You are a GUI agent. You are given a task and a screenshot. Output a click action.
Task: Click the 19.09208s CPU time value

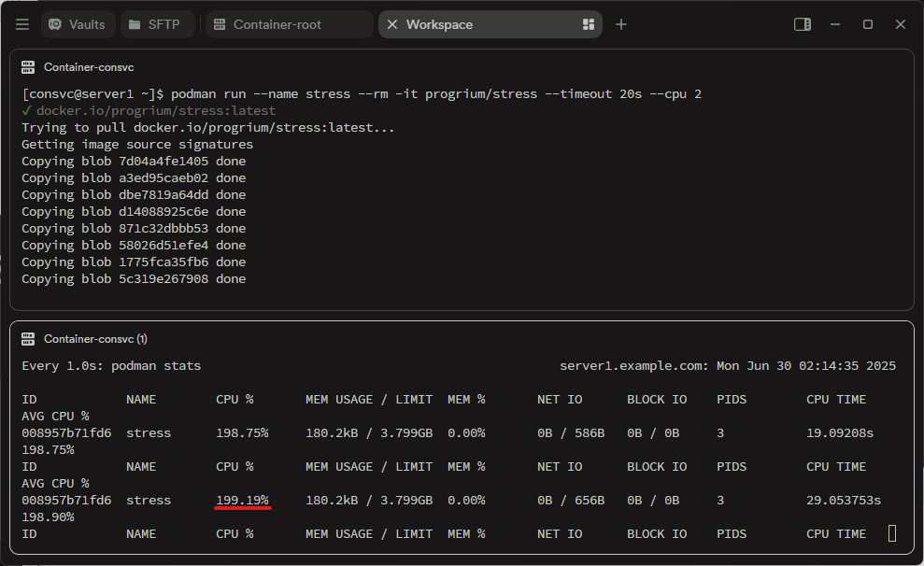pos(840,432)
